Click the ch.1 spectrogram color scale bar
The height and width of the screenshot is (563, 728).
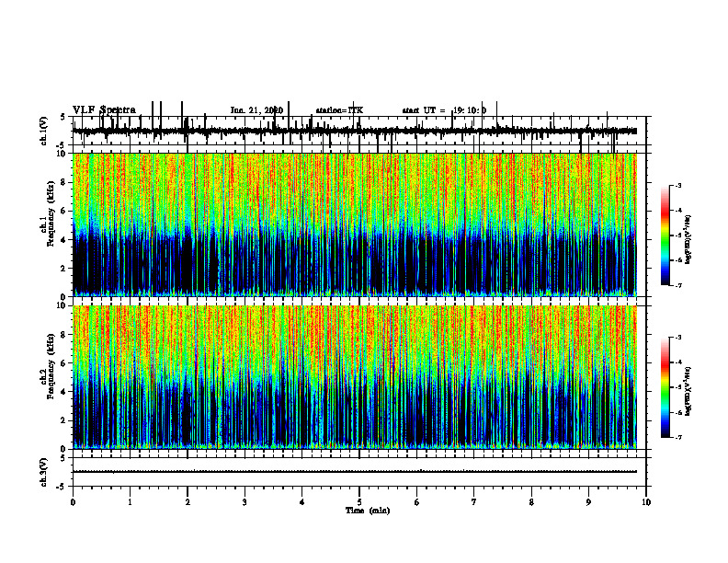click(x=665, y=236)
